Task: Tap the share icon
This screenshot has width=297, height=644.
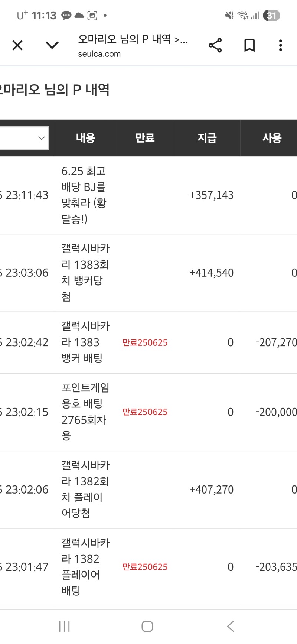Action: [215, 45]
